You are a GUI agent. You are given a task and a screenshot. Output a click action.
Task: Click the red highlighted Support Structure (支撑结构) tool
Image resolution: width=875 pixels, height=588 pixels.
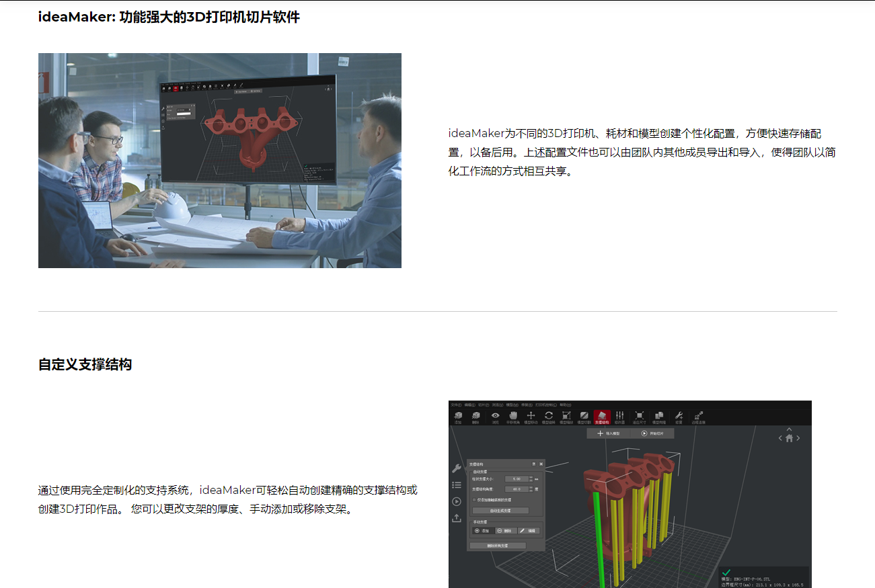602,417
